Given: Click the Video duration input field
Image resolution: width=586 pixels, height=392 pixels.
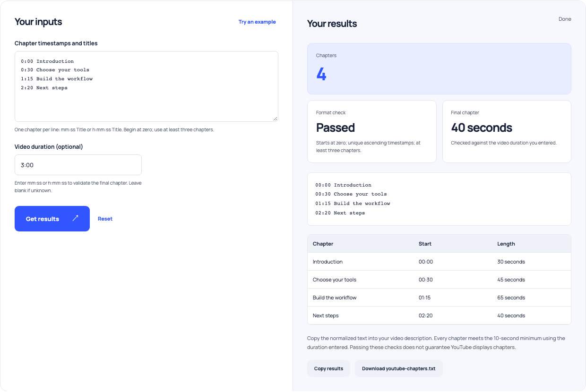Looking at the screenshot, I should click(x=78, y=165).
